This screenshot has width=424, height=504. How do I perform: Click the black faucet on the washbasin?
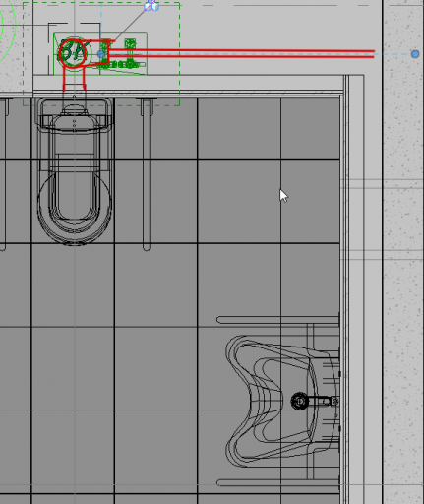point(315,401)
